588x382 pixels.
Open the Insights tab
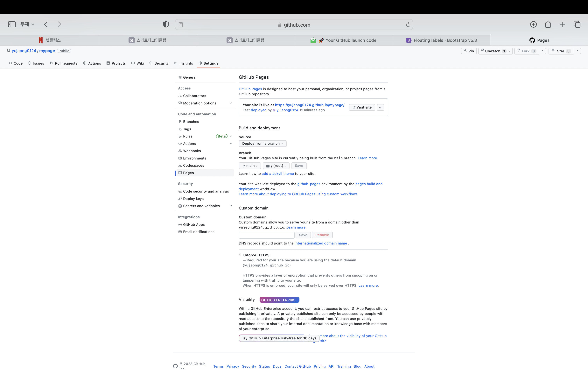point(184,63)
